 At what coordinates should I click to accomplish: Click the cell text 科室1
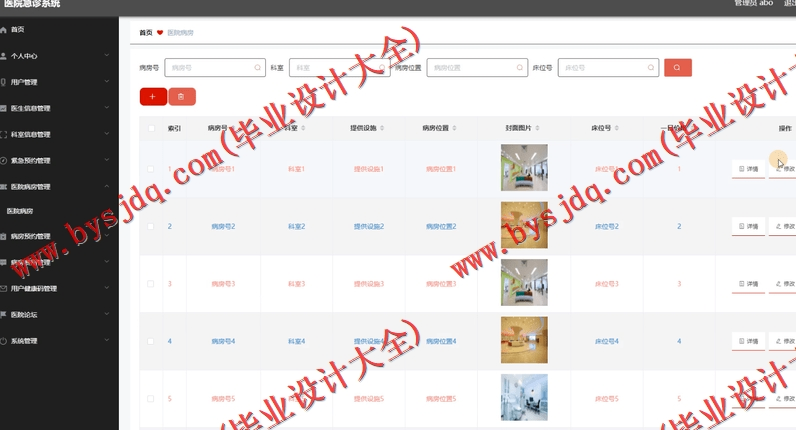pyautogui.click(x=296, y=169)
